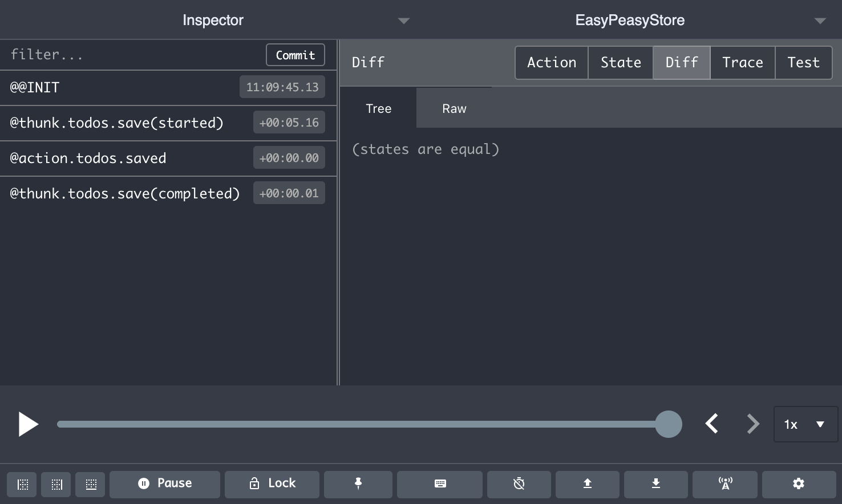Click the upload (import state) icon

click(588, 484)
